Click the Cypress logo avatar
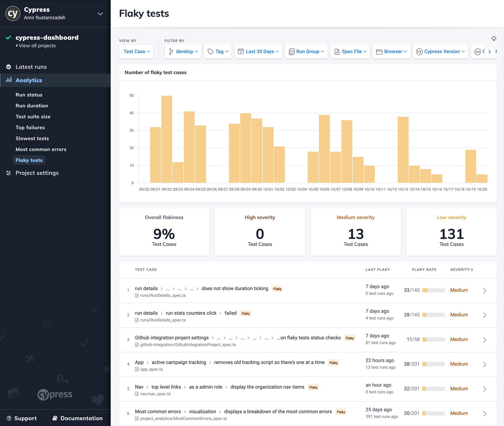Screen dimensions: 504x426 tap(13, 13)
